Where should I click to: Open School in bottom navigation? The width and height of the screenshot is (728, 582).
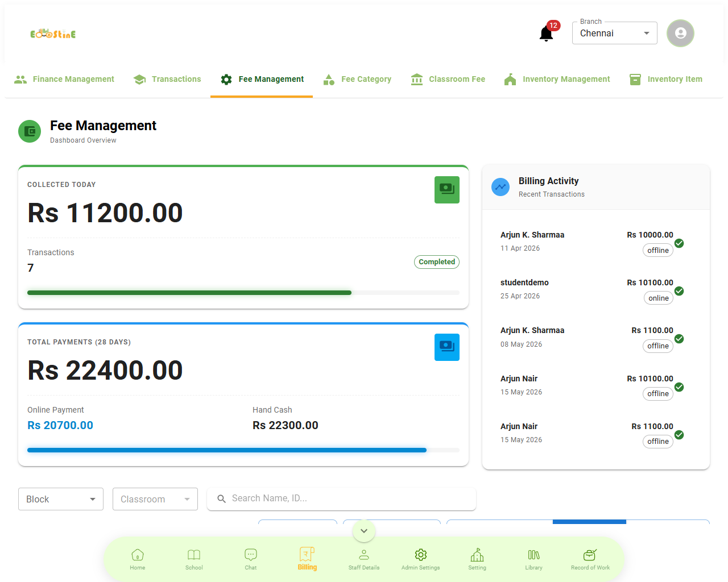pyautogui.click(x=194, y=559)
